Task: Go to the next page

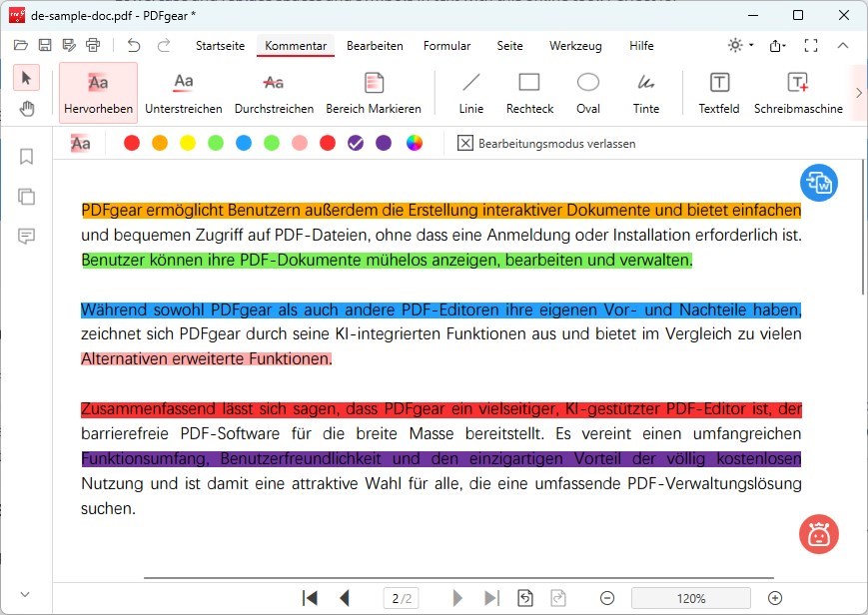Action: (456, 598)
